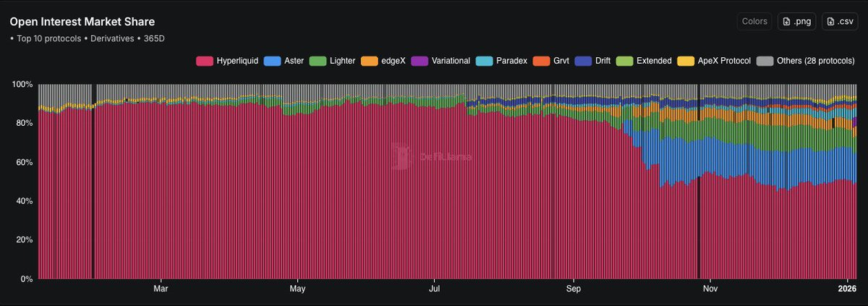Toggle Paradex series in the legend
The width and height of the screenshot is (868, 306).
point(482,61)
